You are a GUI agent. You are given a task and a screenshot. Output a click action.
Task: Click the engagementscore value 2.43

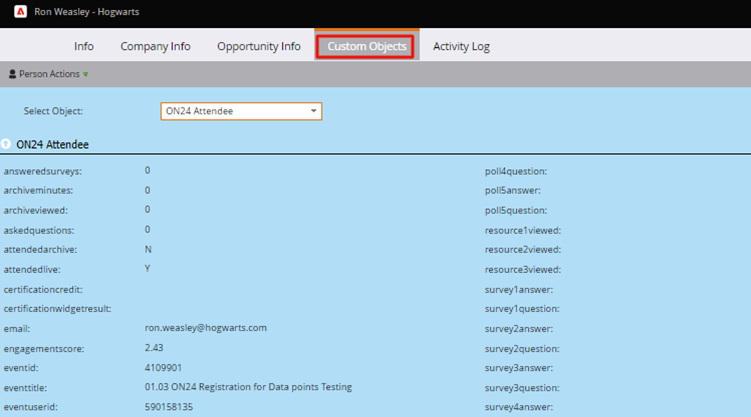pyautogui.click(x=154, y=348)
